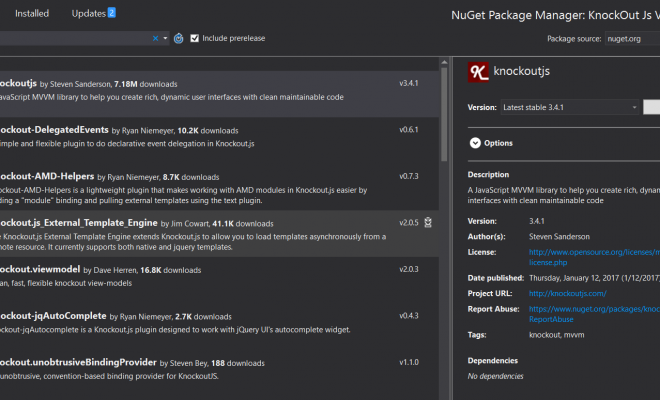
Task: Click the v3.4.1 version label of knockoutjs
Action: (409, 83)
